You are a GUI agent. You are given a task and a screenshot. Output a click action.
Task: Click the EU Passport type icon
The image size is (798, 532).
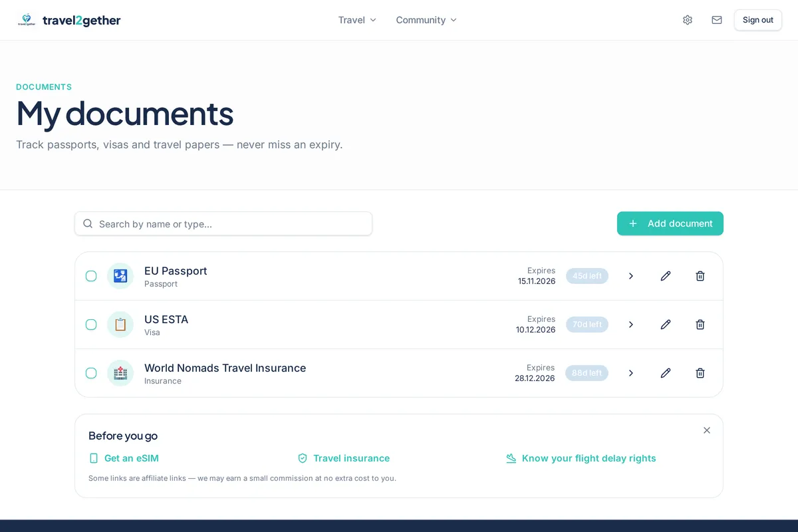(x=120, y=276)
